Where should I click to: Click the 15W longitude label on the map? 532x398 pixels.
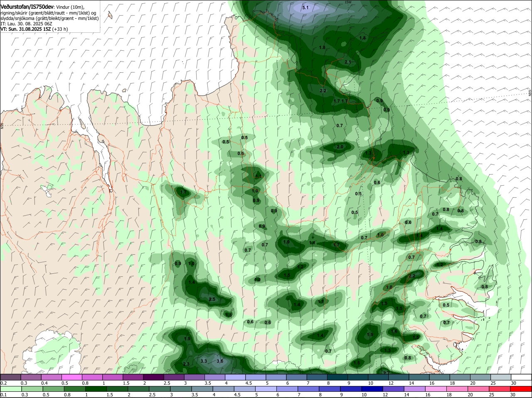click(348, 2)
